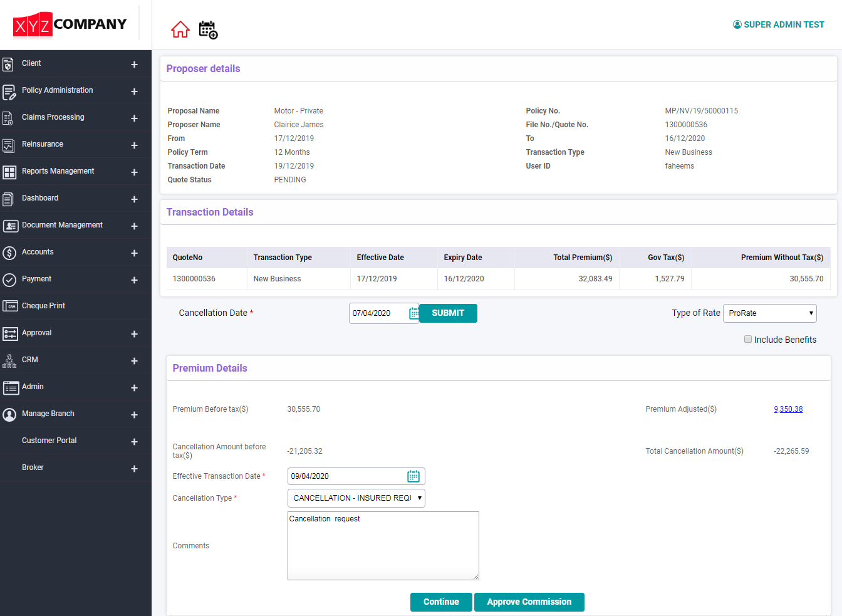
Task: Select the Claims Processing sidebar icon
Action: (x=9, y=117)
